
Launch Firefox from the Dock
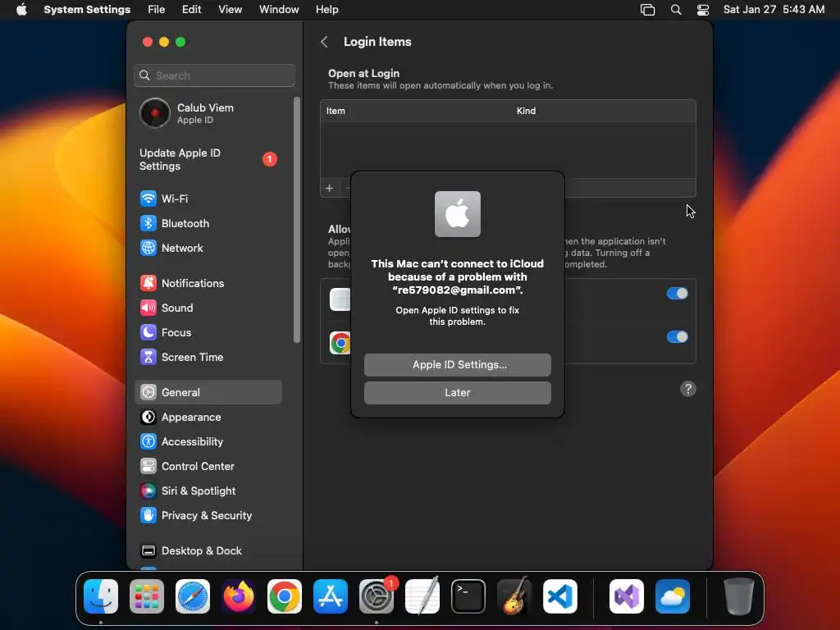[239, 596]
